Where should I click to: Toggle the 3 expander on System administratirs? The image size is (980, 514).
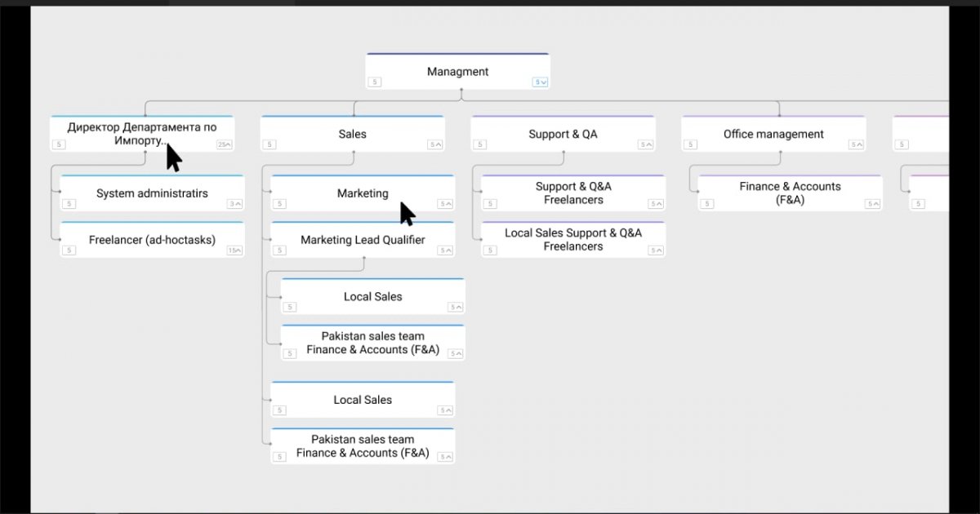point(235,204)
